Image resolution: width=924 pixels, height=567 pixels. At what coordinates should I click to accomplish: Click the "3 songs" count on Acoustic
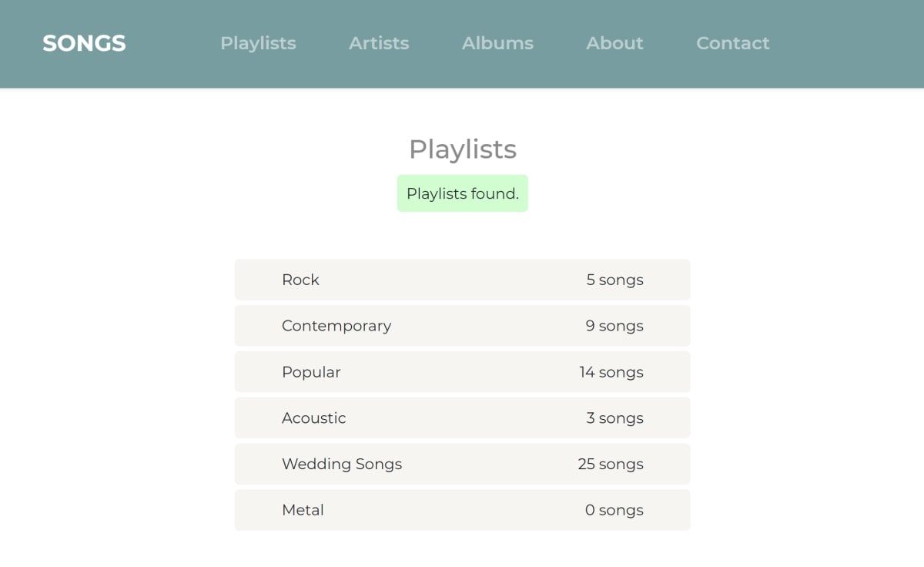[614, 418]
